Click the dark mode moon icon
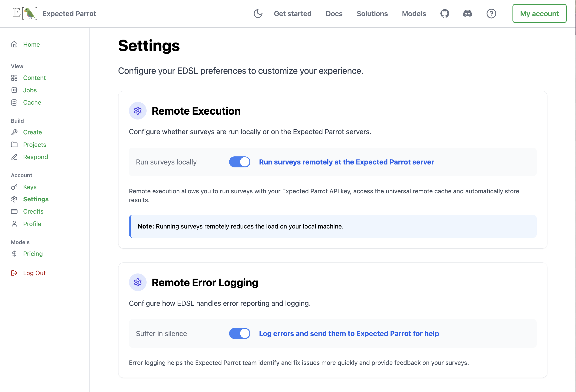This screenshot has height=392, width=576. [x=258, y=14]
